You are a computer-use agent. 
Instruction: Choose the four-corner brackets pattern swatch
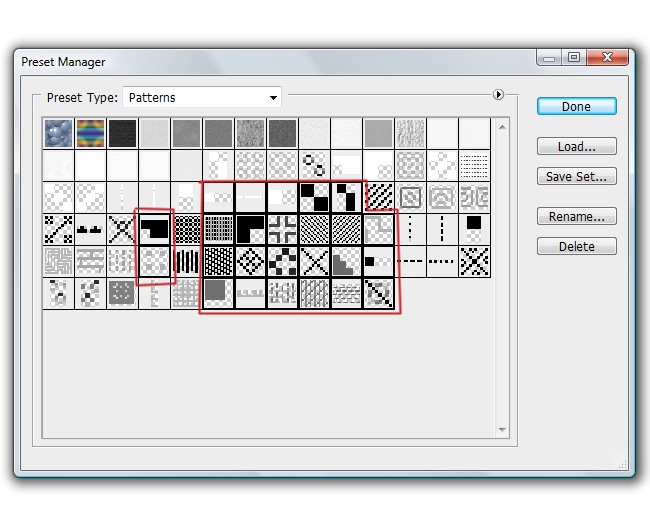(283, 229)
